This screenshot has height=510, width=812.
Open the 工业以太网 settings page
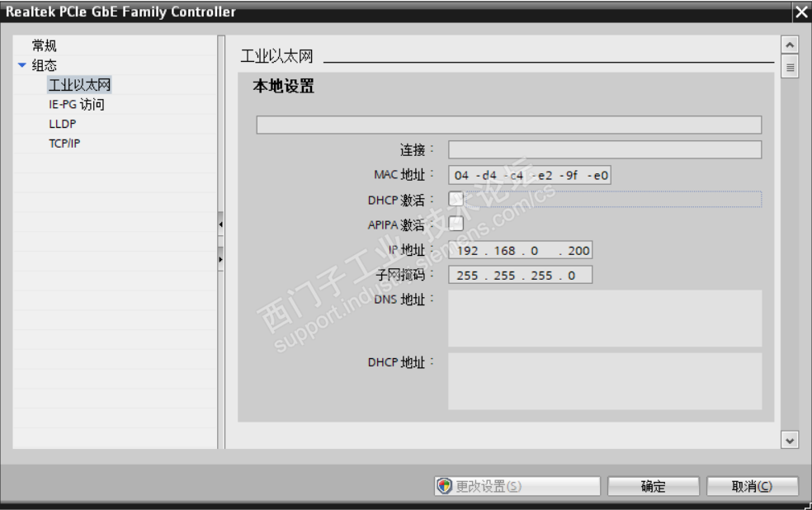[x=79, y=85]
